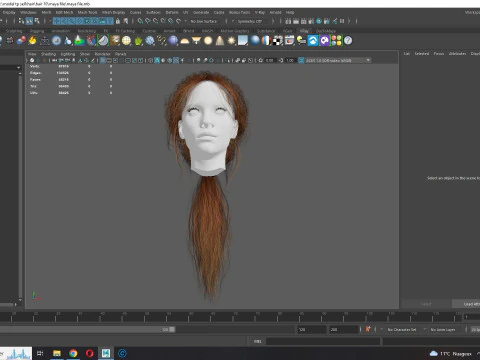The width and height of the screenshot is (480, 360).
Task: Click the viewport exposure value field
Action: (x=270, y=60)
